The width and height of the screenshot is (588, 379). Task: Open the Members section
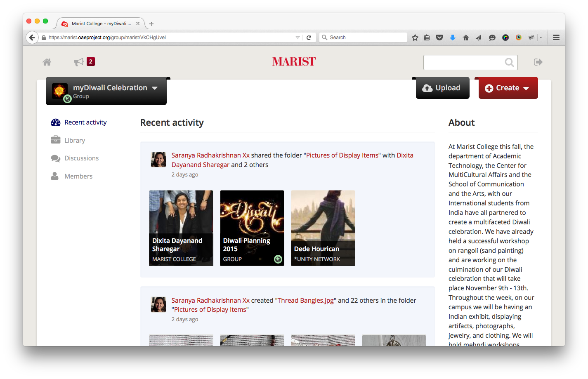pyautogui.click(x=78, y=176)
